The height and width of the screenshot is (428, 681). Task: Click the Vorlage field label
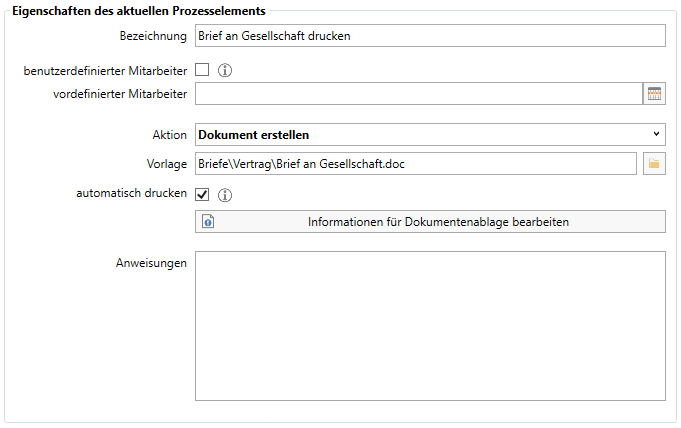(x=167, y=164)
